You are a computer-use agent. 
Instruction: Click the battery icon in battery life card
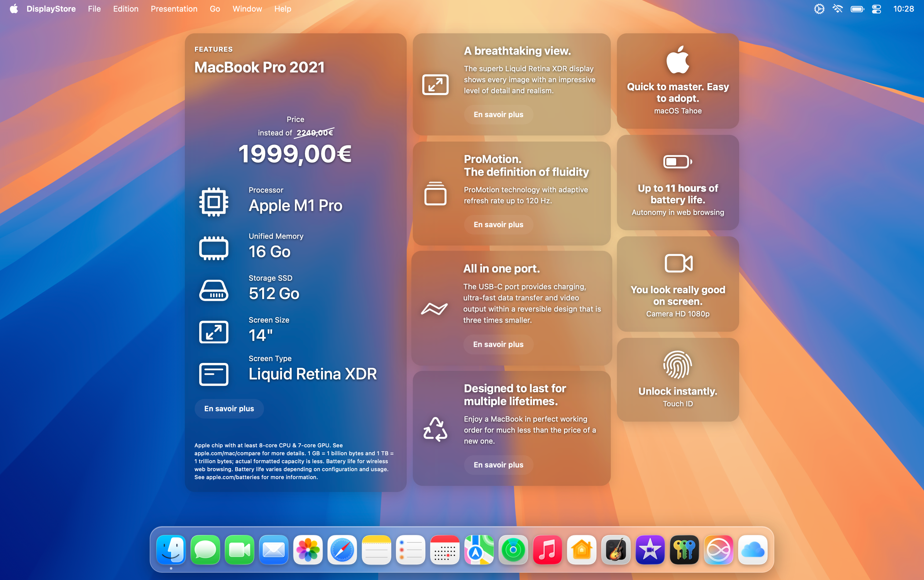[678, 161]
